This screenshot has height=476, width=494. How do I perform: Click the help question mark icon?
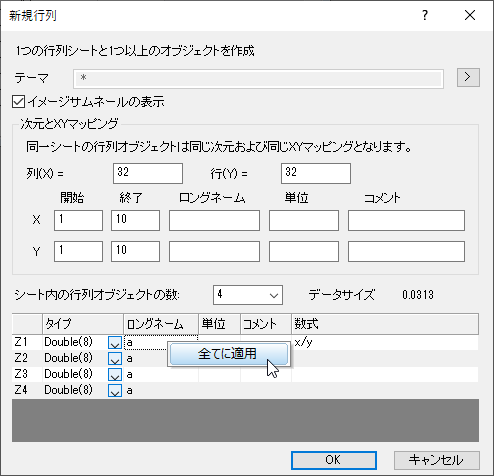425,15
